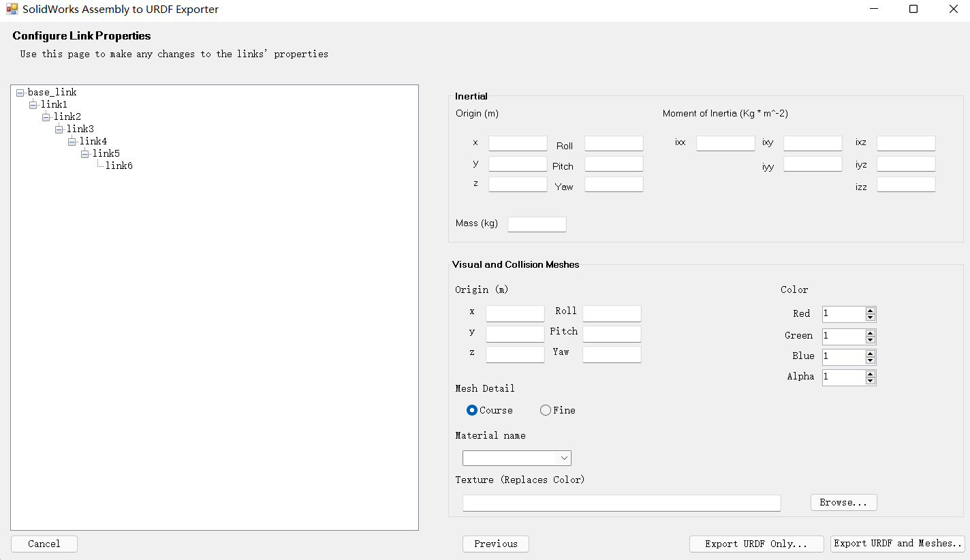Click the Blue color value field
970x560 pixels.
pos(843,356)
